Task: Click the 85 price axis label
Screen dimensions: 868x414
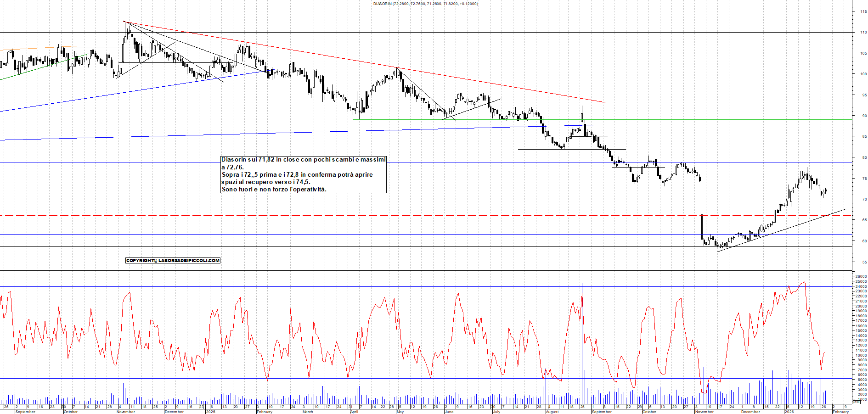Action: pyautogui.click(x=864, y=137)
